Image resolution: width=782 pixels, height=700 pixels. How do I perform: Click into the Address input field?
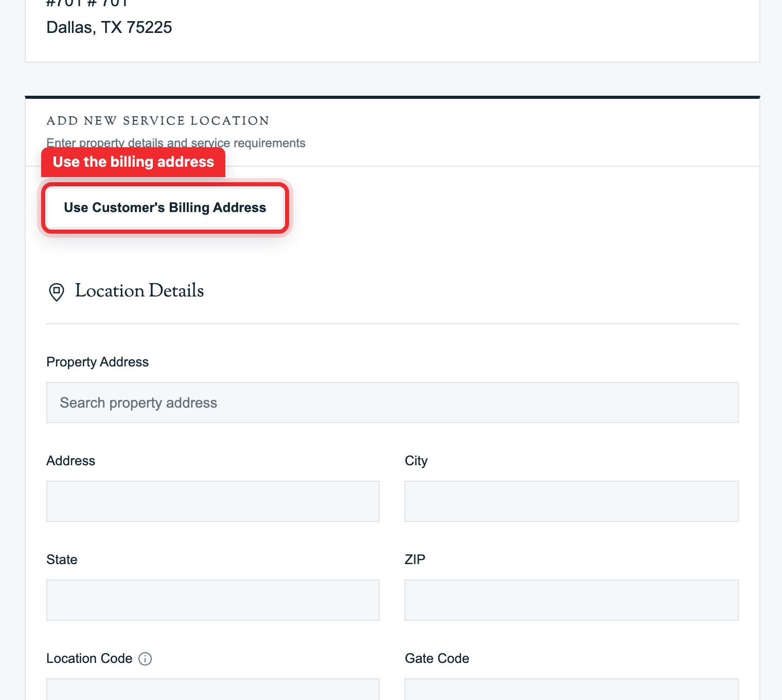213,501
